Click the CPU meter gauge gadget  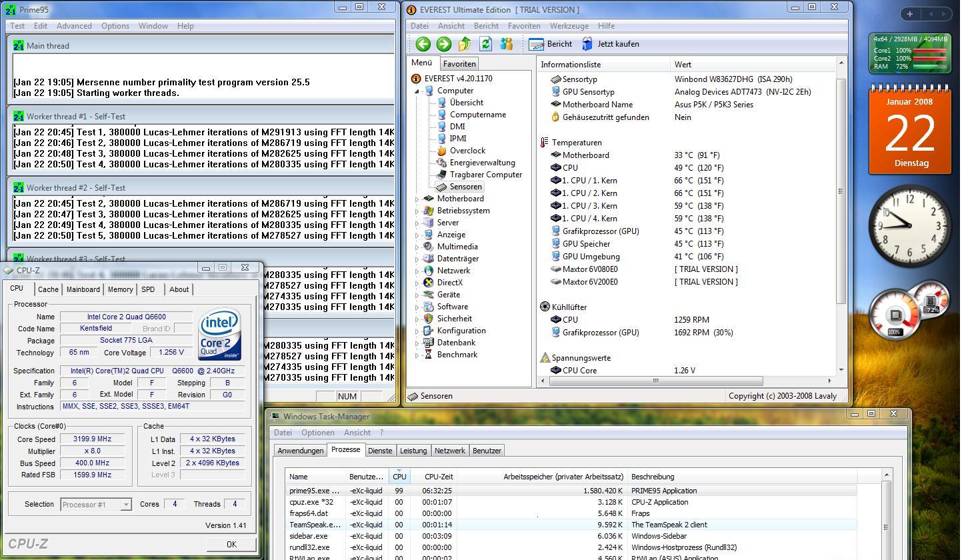[x=895, y=314]
